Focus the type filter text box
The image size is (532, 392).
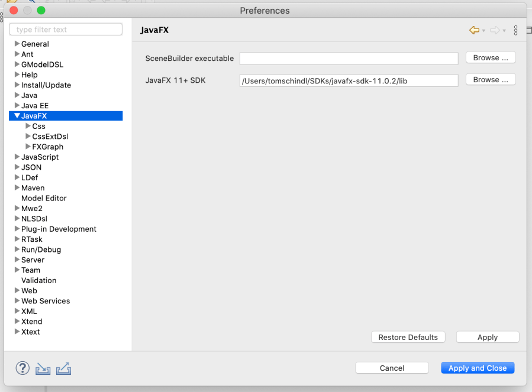(66, 30)
